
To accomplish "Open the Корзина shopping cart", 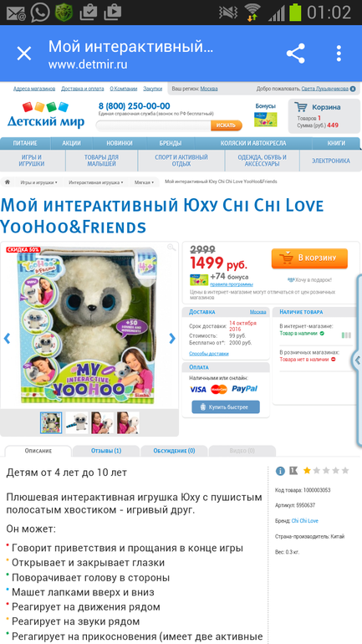I will [324, 116].
